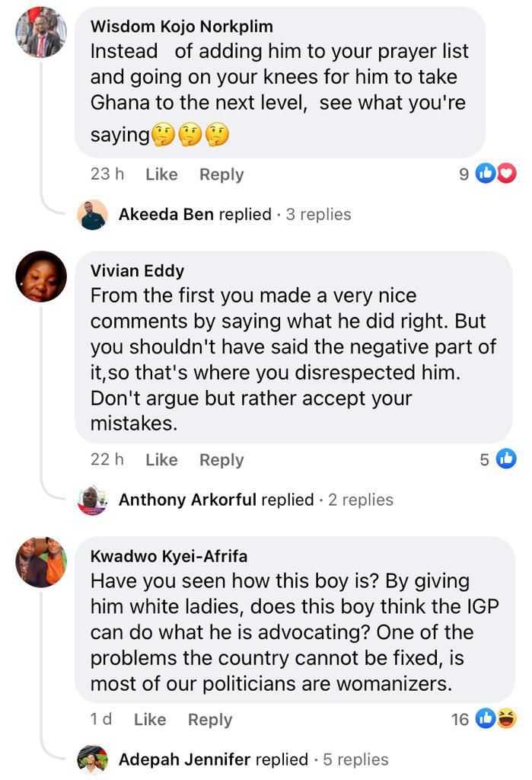
Task: Click the thumbs-up reaction icon on Wisdom's comment
Action: (489, 173)
